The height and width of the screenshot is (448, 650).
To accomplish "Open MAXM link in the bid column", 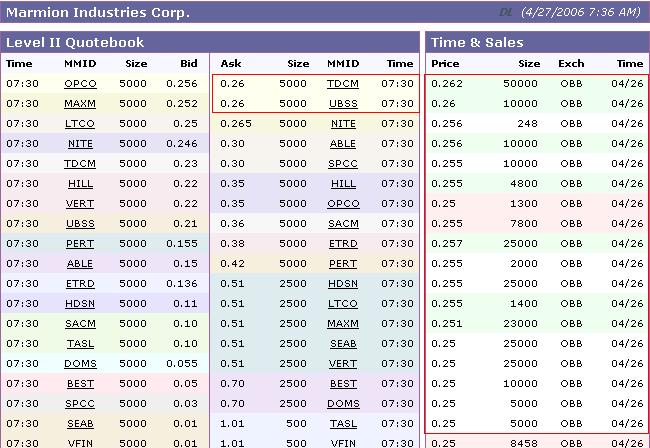I will click(x=80, y=104).
